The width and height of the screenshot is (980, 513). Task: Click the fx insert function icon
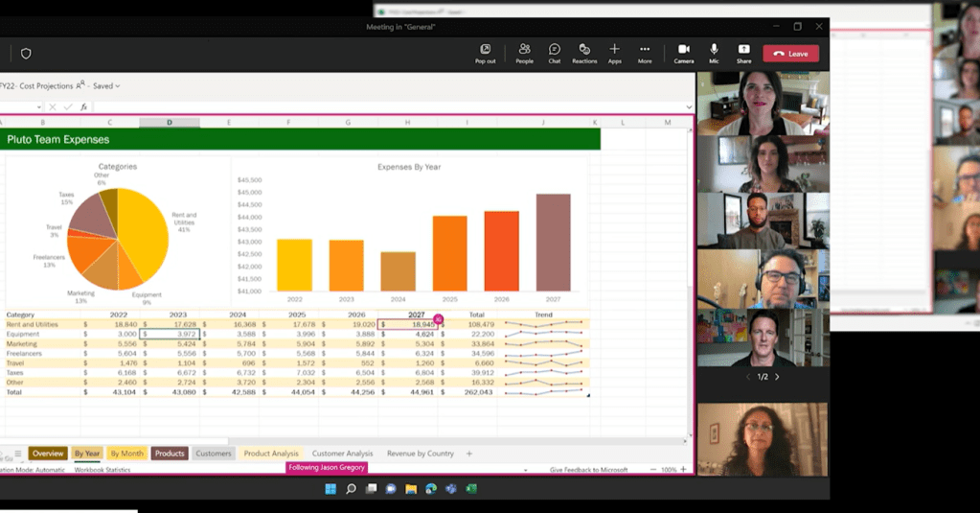pos(84,107)
